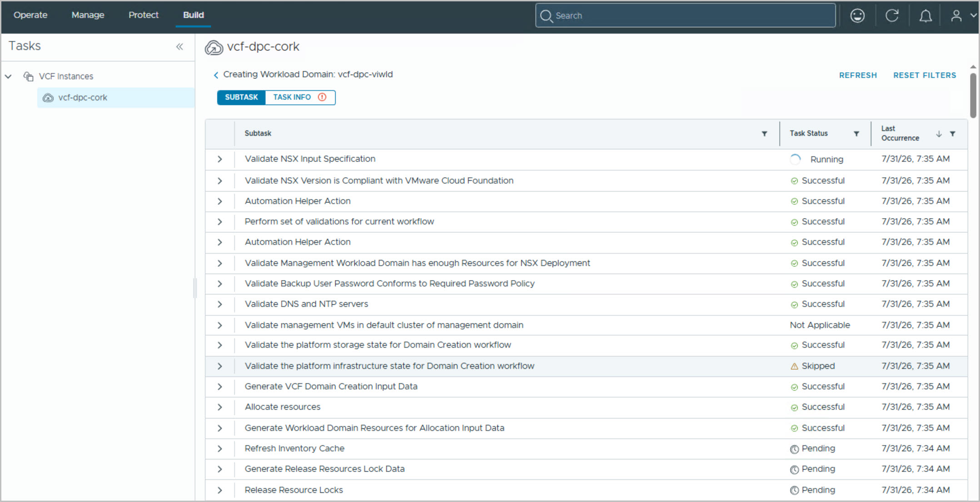Image resolution: width=980 pixels, height=502 pixels.
Task: Expand Allocate resources row
Action: (220, 407)
